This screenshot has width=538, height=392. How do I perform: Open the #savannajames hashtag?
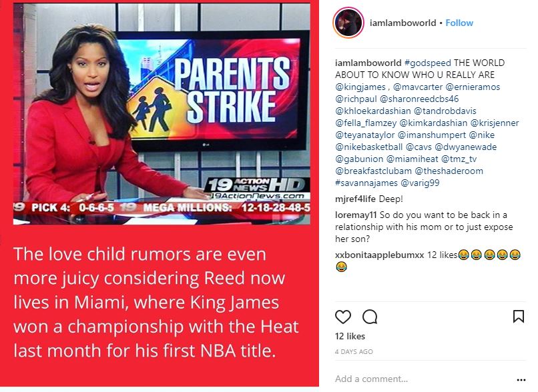click(x=366, y=183)
